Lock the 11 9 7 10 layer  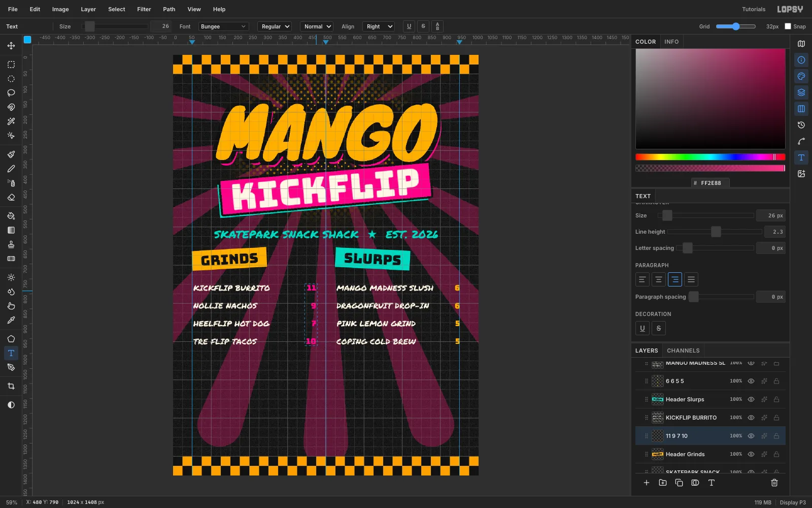tap(776, 436)
